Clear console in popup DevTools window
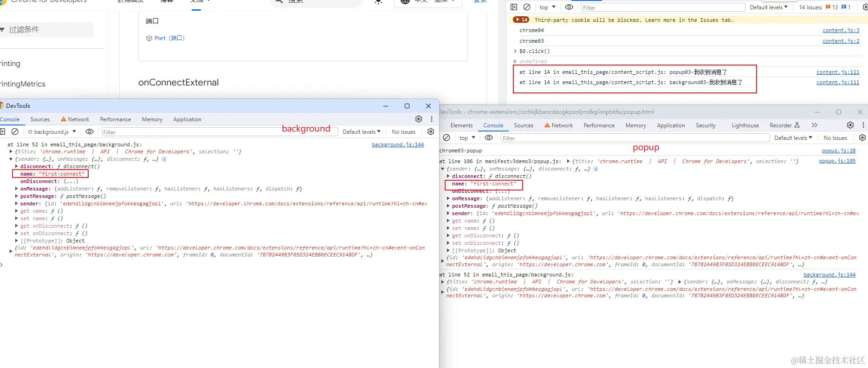 (447, 138)
